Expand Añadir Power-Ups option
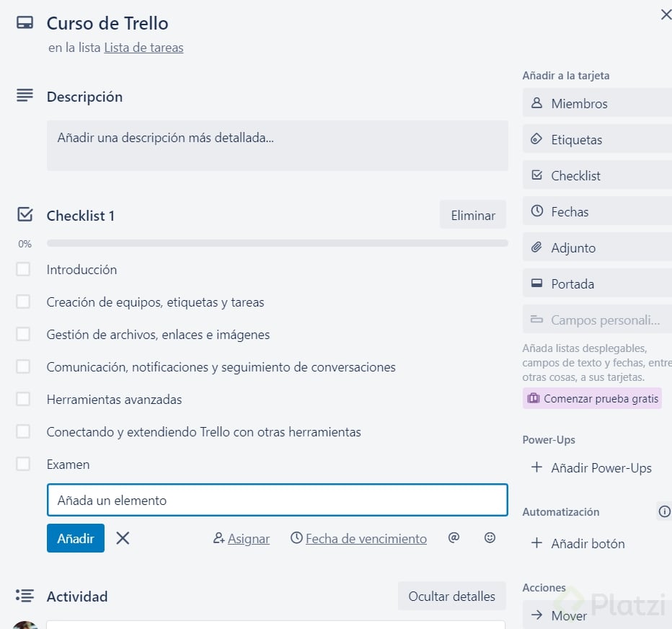 (x=591, y=467)
